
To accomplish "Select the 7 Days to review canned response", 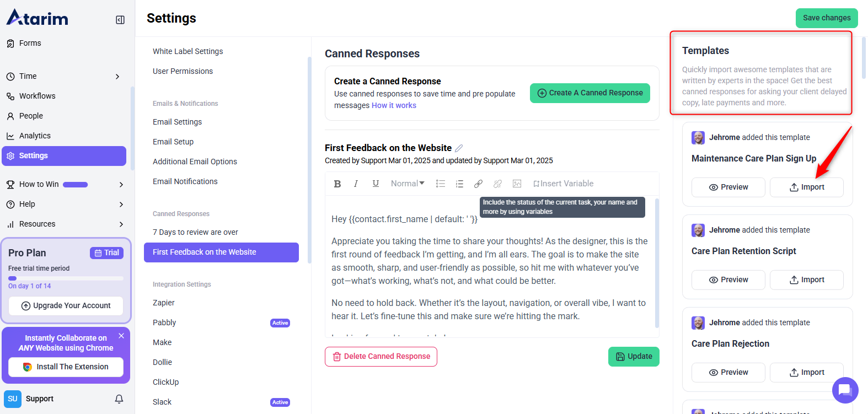I will [x=195, y=232].
